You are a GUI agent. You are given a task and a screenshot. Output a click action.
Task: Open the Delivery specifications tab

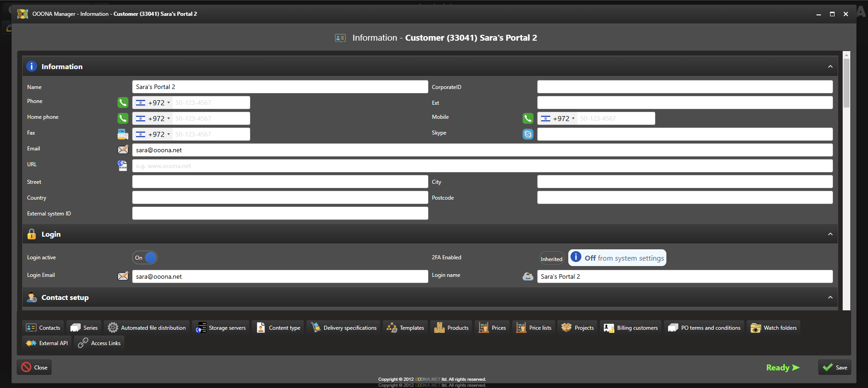tap(344, 328)
